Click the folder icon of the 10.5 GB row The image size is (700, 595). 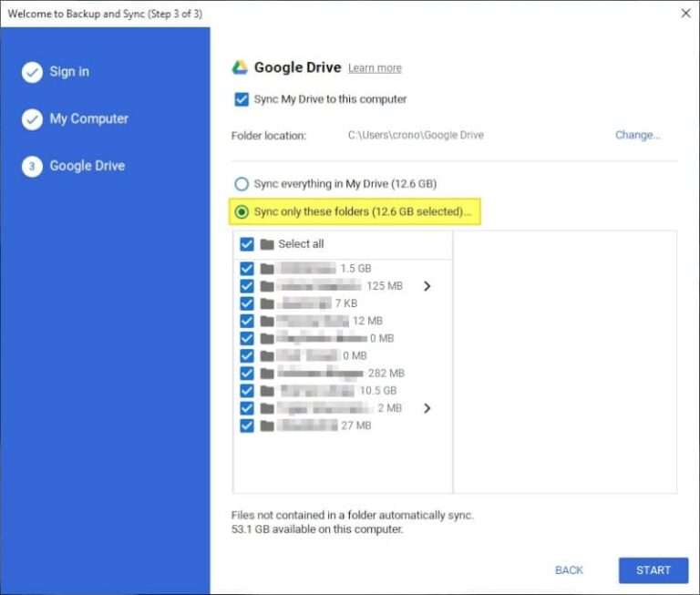(267, 391)
